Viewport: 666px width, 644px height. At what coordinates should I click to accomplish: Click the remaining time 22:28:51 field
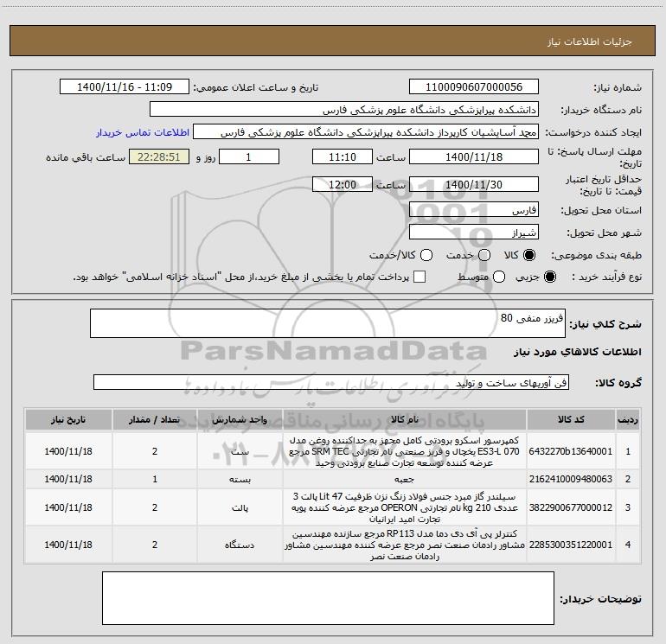[159, 156]
